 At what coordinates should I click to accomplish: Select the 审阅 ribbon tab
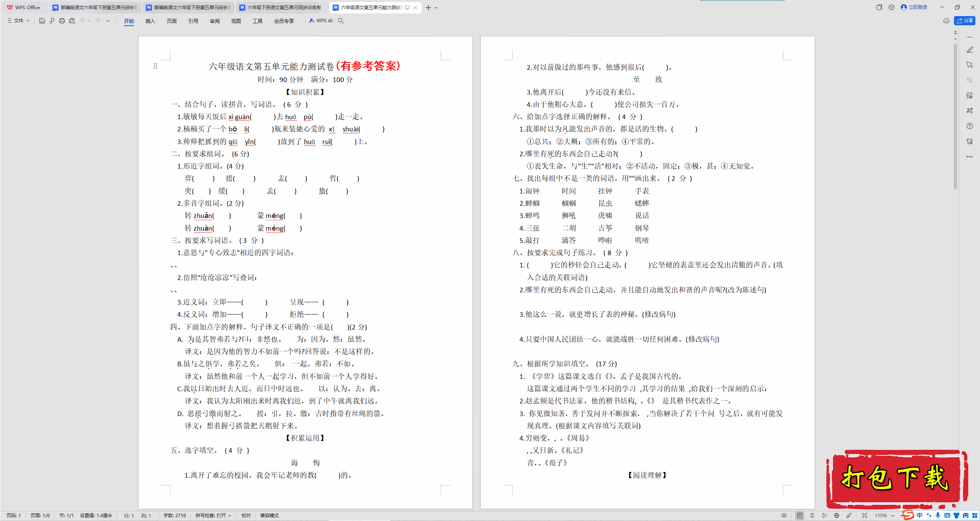(x=215, y=21)
